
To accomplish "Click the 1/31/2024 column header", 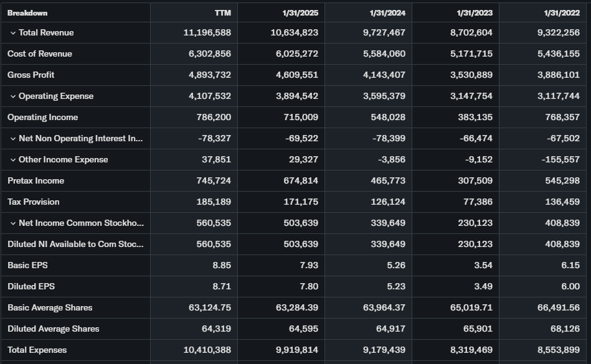I will click(387, 13).
